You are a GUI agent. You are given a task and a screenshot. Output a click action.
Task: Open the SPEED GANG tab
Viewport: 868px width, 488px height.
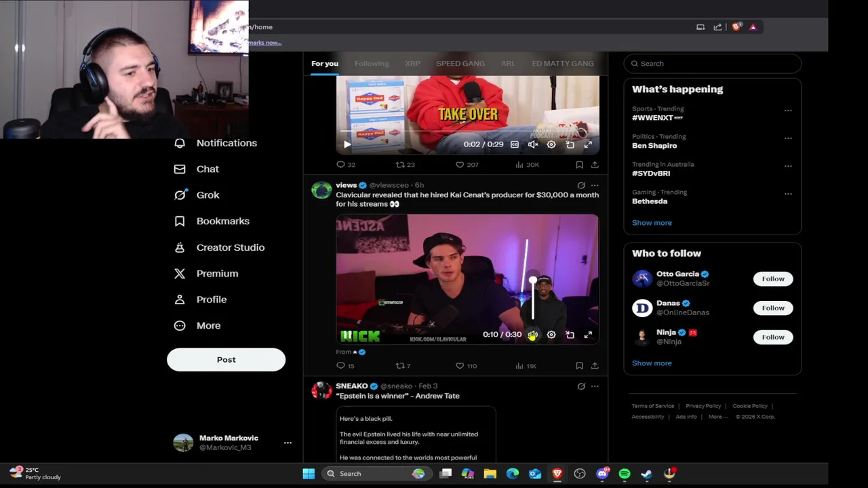click(460, 63)
